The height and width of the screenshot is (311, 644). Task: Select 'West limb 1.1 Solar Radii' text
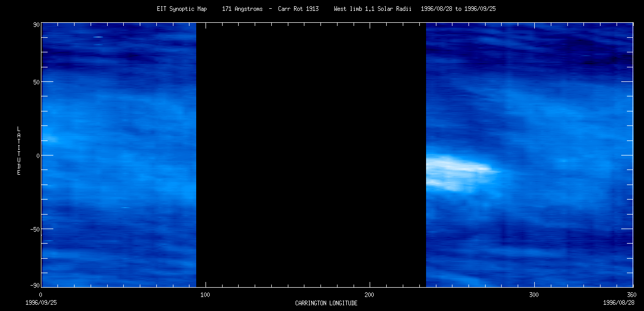[373, 9]
